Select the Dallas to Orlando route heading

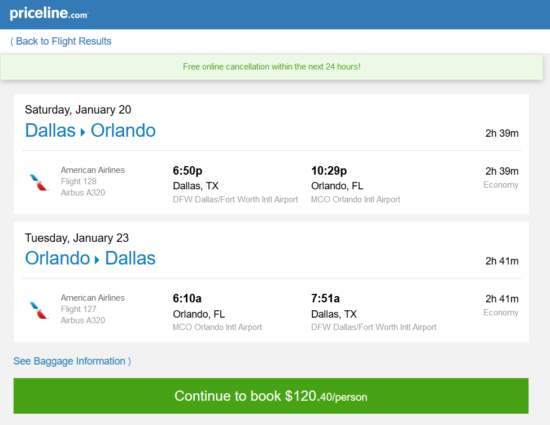pos(90,130)
